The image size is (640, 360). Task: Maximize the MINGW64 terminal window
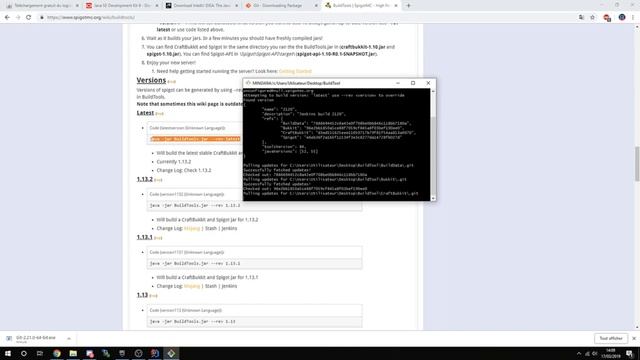pyautogui.click(x=413, y=83)
